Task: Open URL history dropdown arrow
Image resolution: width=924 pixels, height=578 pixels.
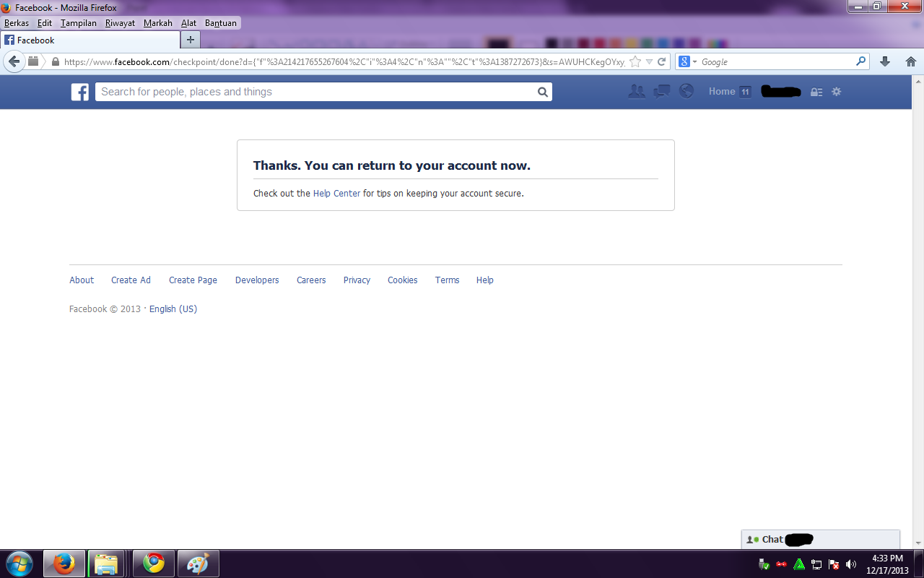Action: pyautogui.click(x=649, y=62)
